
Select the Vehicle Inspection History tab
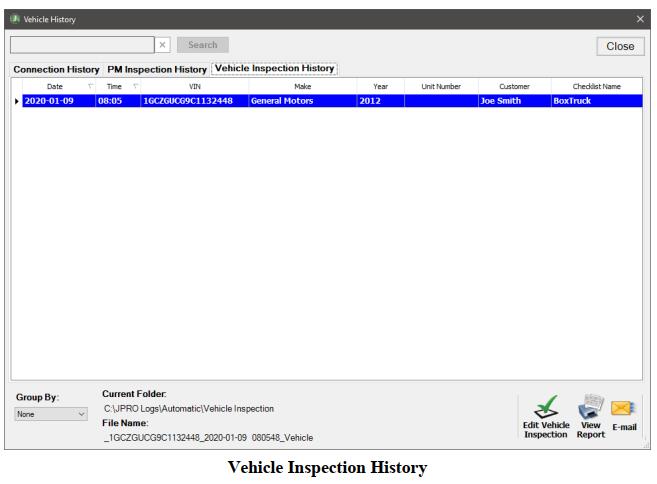274,68
